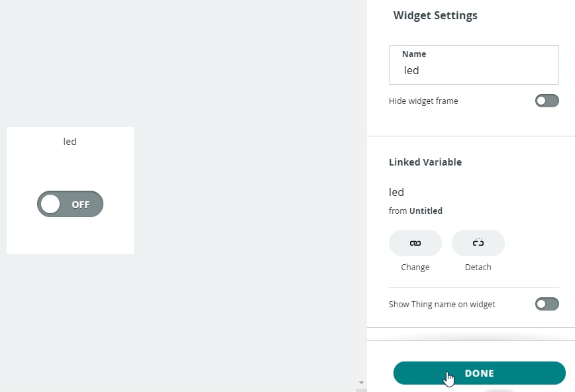Click the Linked Variable section heading

click(x=425, y=162)
